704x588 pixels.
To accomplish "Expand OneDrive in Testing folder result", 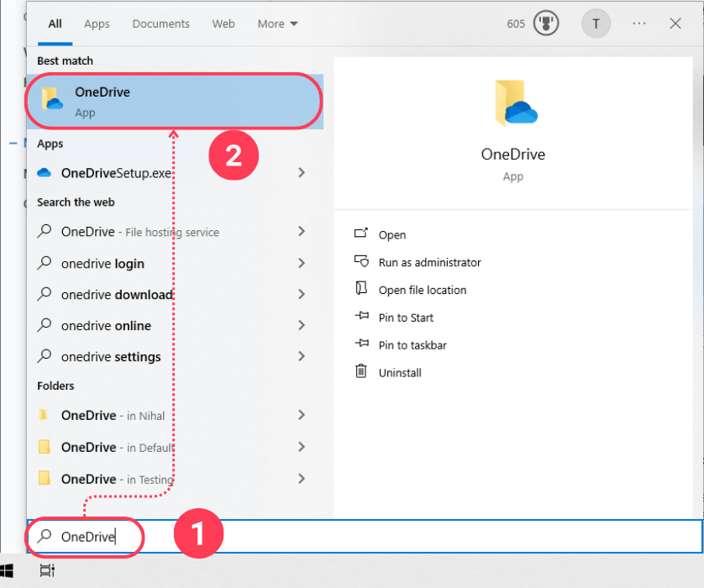I will [302, 478].
